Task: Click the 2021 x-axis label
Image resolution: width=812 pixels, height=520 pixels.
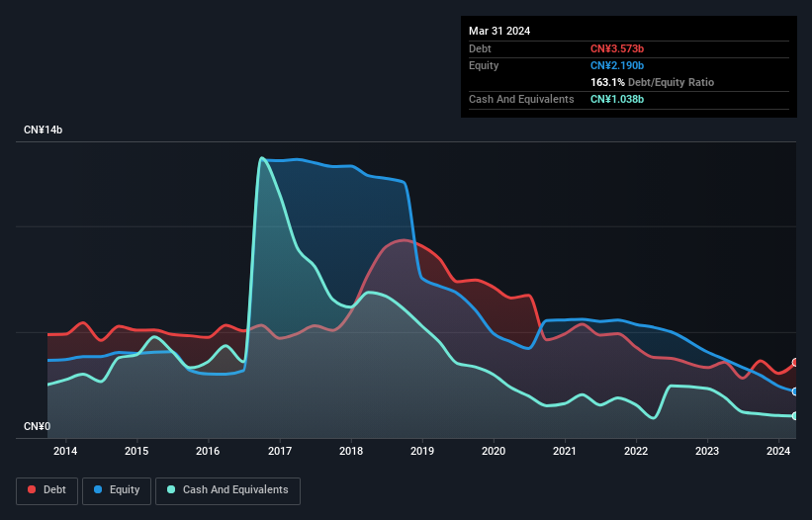Action: coord(565,451)
